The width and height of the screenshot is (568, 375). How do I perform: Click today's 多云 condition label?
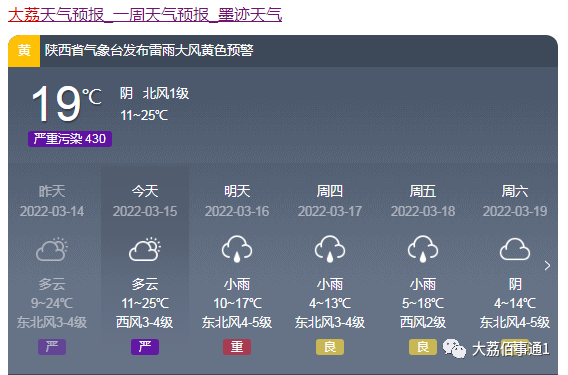[x=145, y=284]
